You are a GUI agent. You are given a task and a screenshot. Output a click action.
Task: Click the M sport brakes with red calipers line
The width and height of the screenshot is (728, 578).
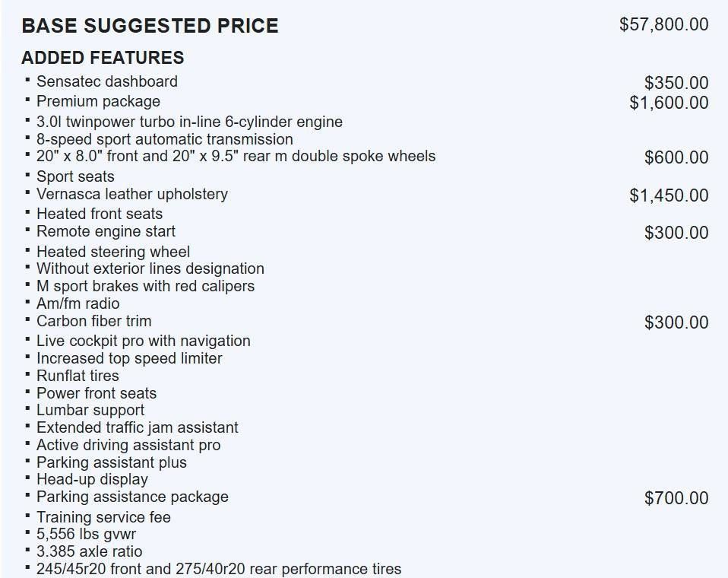[x=145, y=286]
